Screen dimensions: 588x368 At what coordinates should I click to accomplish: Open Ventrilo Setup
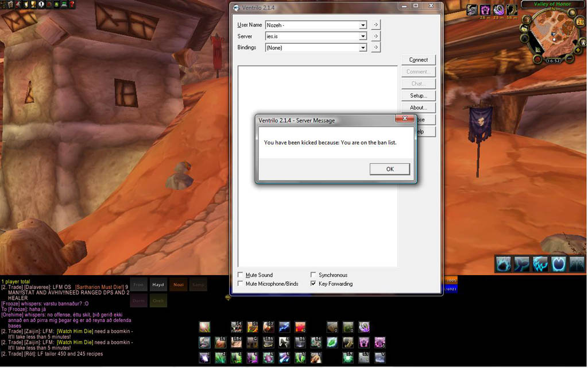tap(418, 96)
